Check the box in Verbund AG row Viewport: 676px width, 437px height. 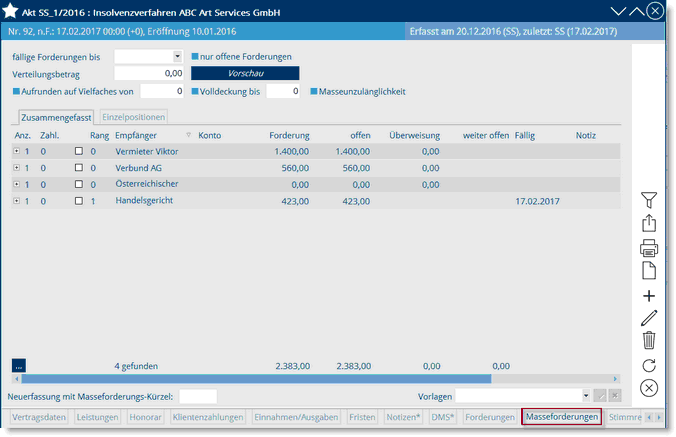point(78,167)
